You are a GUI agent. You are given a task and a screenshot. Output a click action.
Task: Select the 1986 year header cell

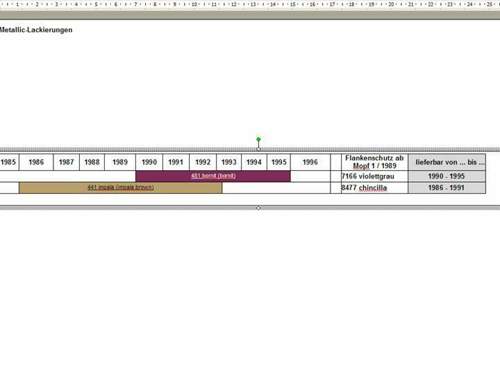point(36,162)
